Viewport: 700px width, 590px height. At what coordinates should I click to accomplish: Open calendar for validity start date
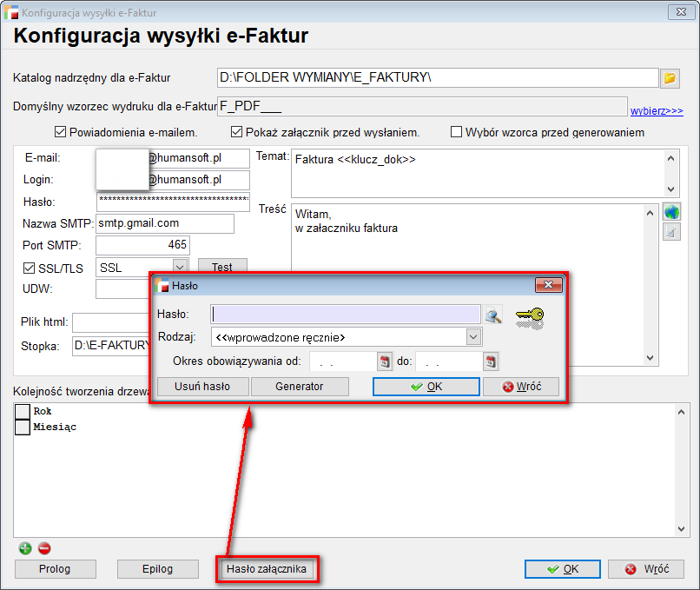point(385,361)
